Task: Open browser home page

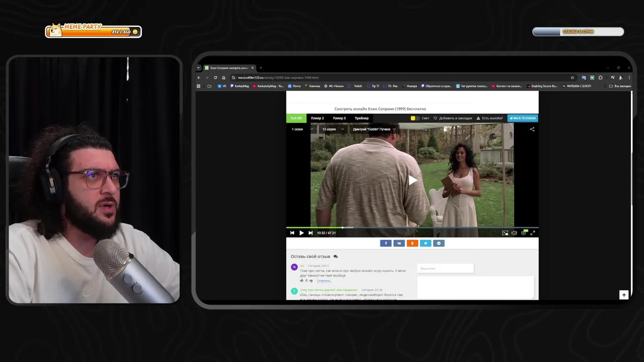Action: 223,77
